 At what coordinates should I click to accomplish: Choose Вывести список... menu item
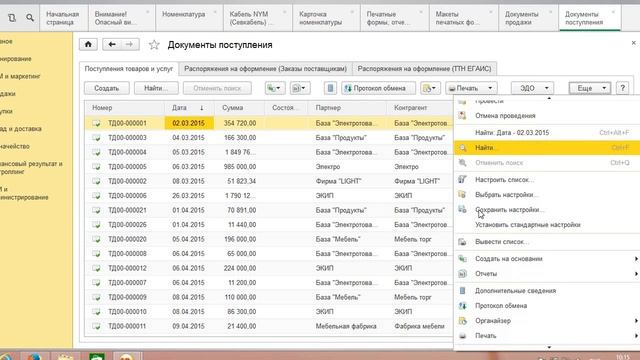click(547, 242)
